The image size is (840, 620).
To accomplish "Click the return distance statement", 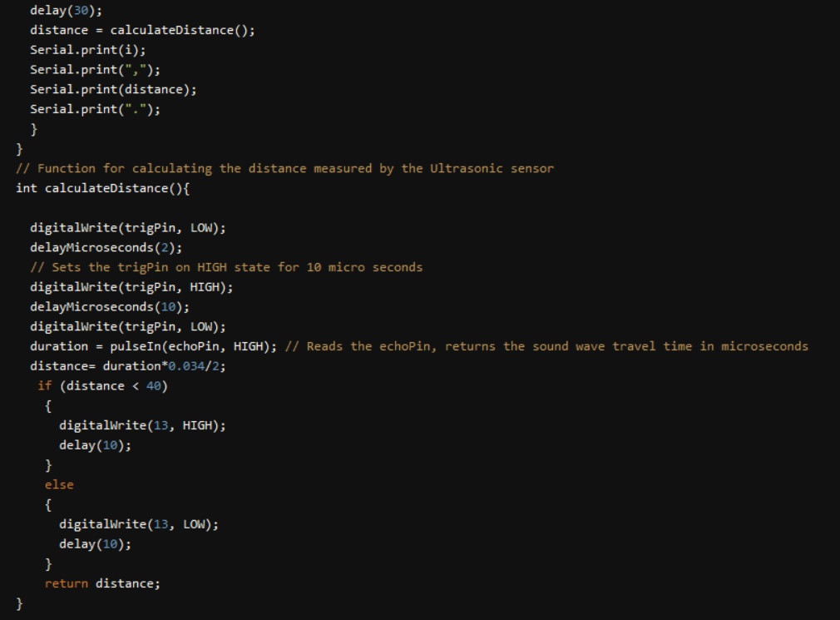I will click(102, 583).
